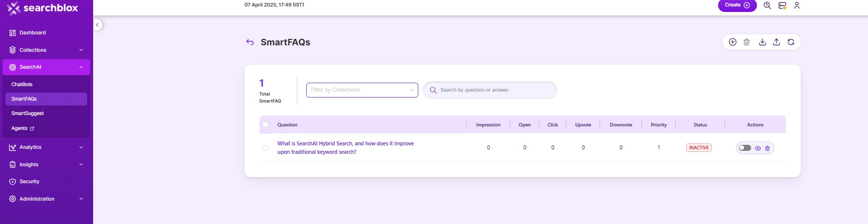The image size is (868, 224).
Task: Open the search magnifier icon in header
Action: (767, 5)
